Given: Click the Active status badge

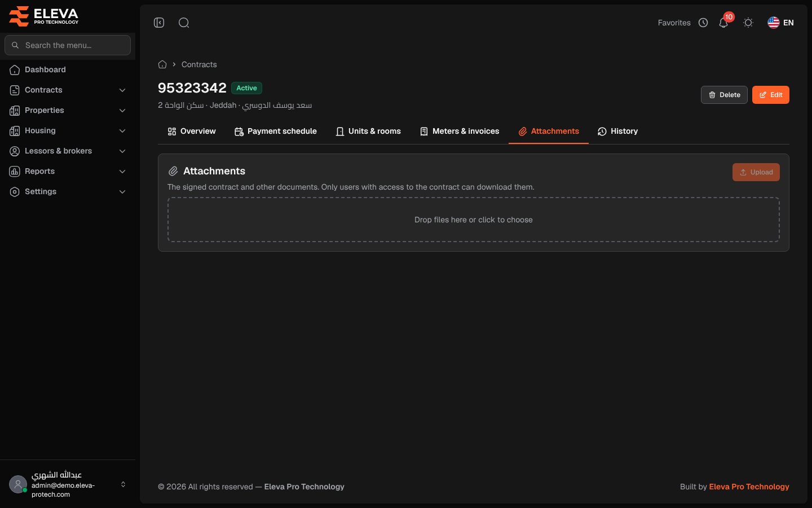Looking at the screenshot, I should click(x=246, y=88).
